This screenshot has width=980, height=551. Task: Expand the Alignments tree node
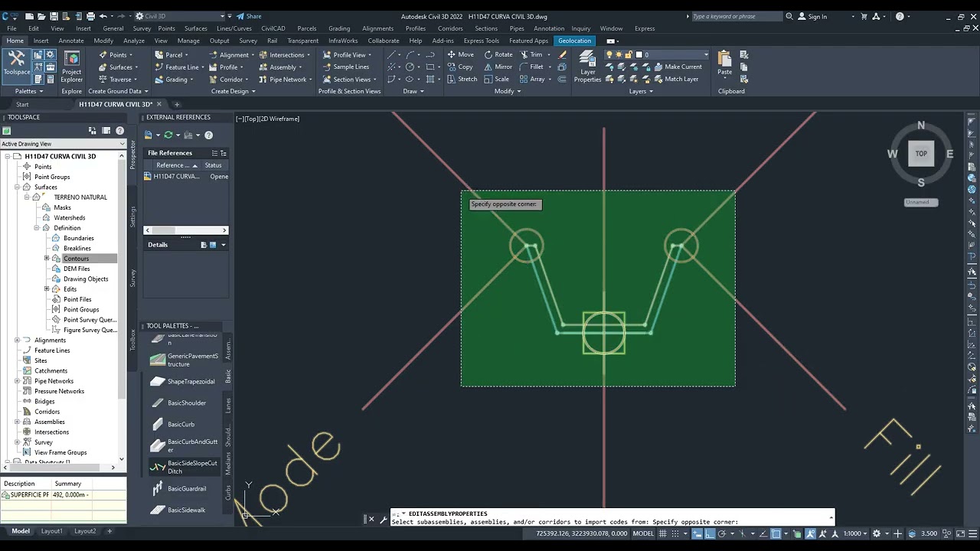point(17,340)
